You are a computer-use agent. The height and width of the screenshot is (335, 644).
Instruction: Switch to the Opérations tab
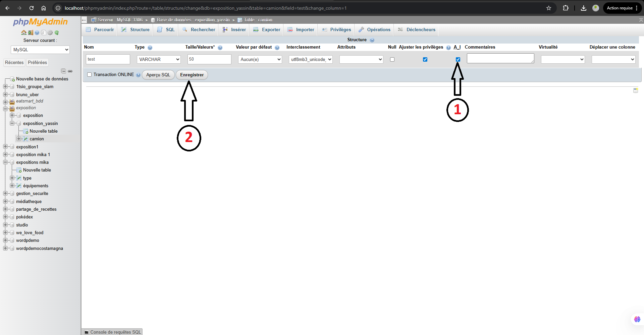[x=374, y=30]
